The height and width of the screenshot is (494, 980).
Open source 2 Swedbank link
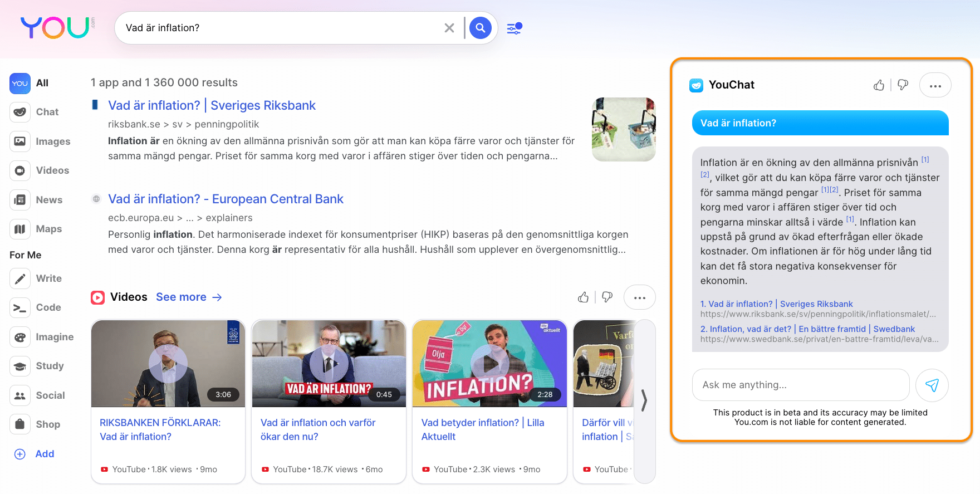click(x=808, y=329)
